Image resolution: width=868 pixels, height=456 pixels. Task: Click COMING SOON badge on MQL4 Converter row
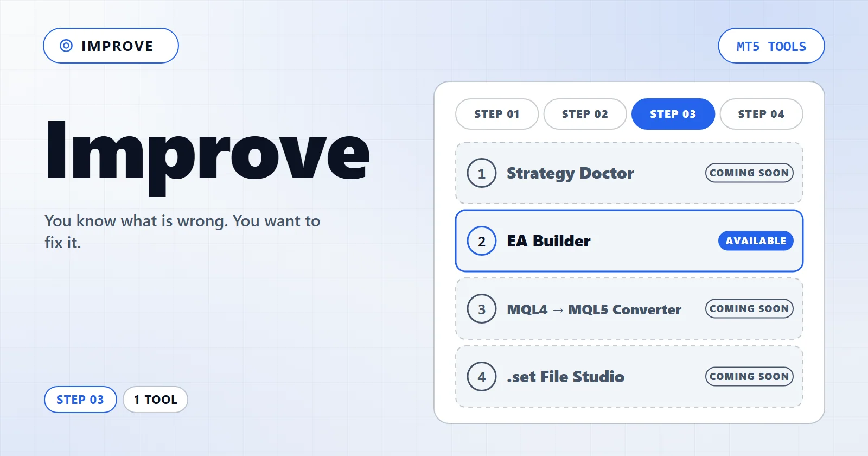click(749, 309)
